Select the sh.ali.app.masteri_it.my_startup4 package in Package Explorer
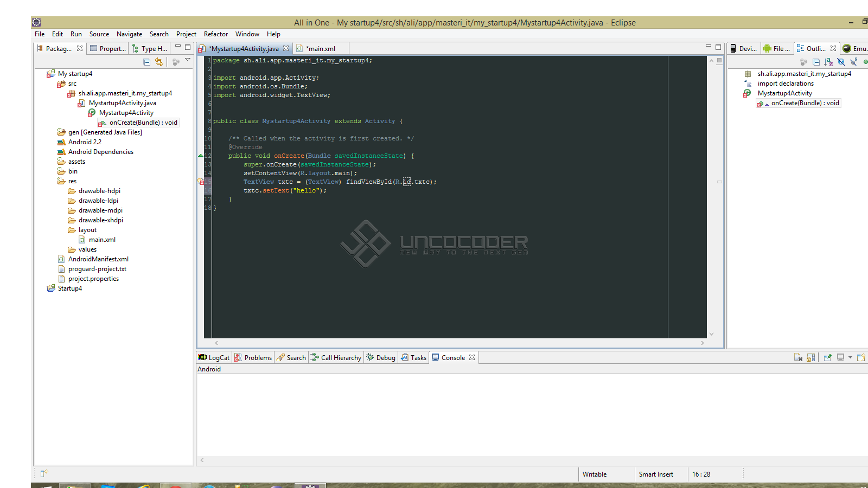This screenshot has height=488, width=868. 125,93
